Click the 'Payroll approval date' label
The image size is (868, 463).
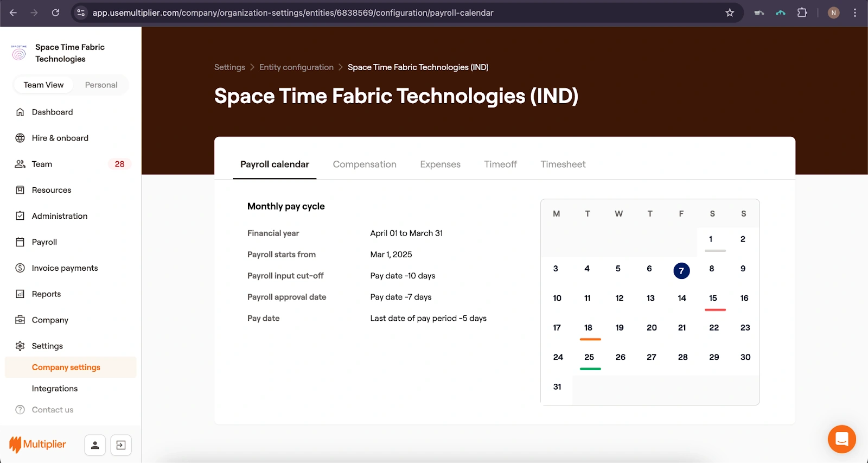click(286, 297)
